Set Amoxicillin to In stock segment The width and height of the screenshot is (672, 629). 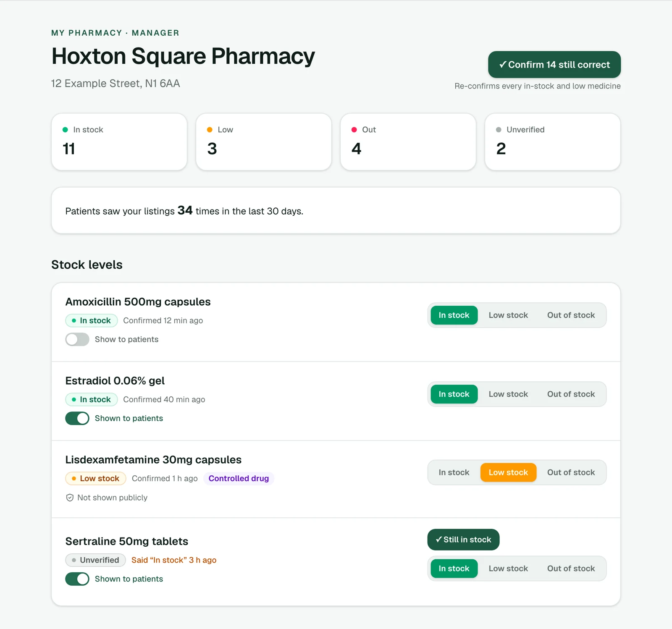click(454, 315)
